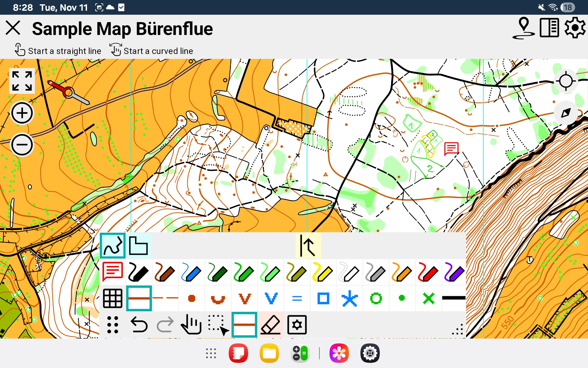
Task: Tap the compass orientation button
Action: pos(566,113)
